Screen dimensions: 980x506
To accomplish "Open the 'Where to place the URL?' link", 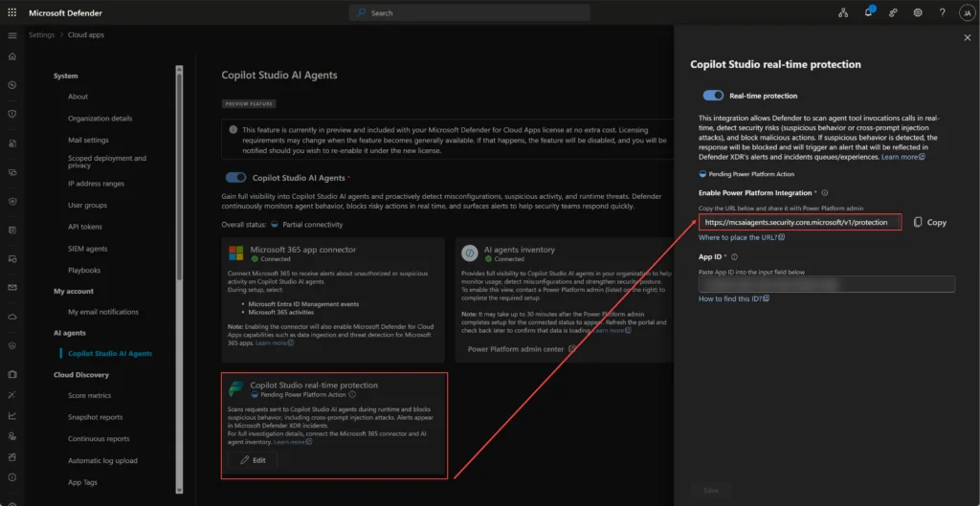I will click(742, 237).
